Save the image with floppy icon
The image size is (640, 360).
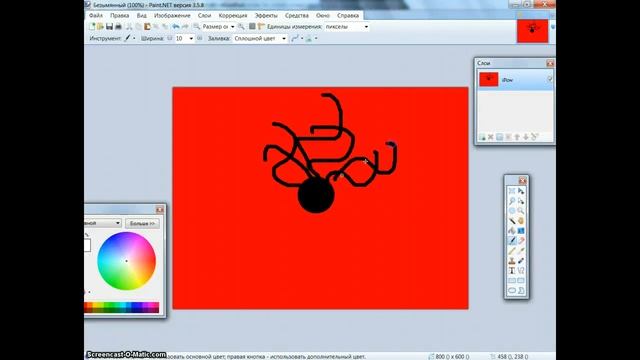click(109, 27)
